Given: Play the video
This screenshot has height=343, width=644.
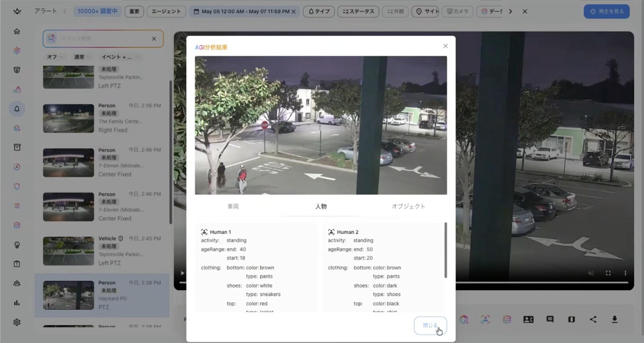Looking at the screenshot, I should pos(182,273).
